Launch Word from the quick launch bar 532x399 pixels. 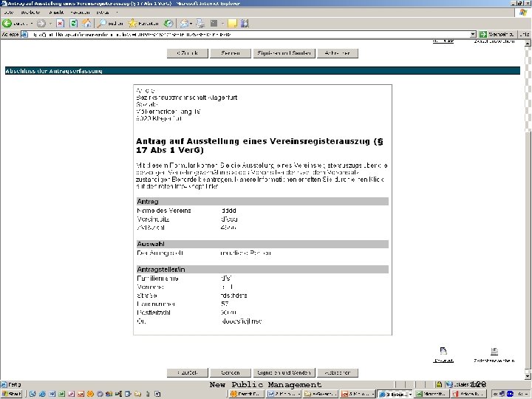[52, 394]
